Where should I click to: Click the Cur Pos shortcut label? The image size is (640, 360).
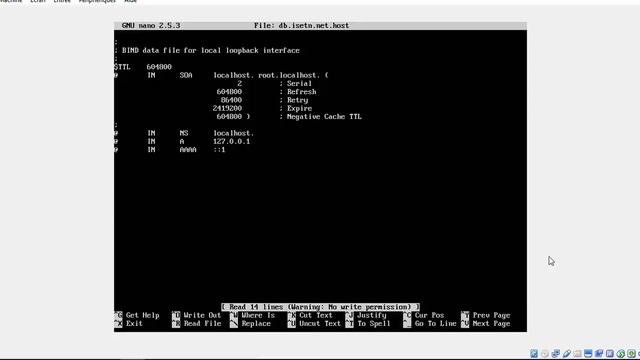429,315
